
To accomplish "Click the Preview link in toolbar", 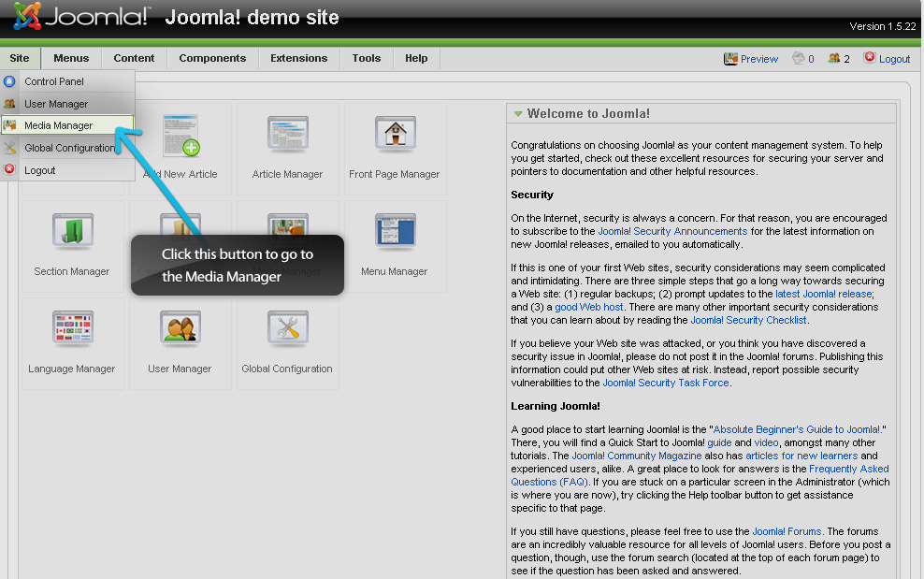I will pyautogui.click(x=759, y=59).
